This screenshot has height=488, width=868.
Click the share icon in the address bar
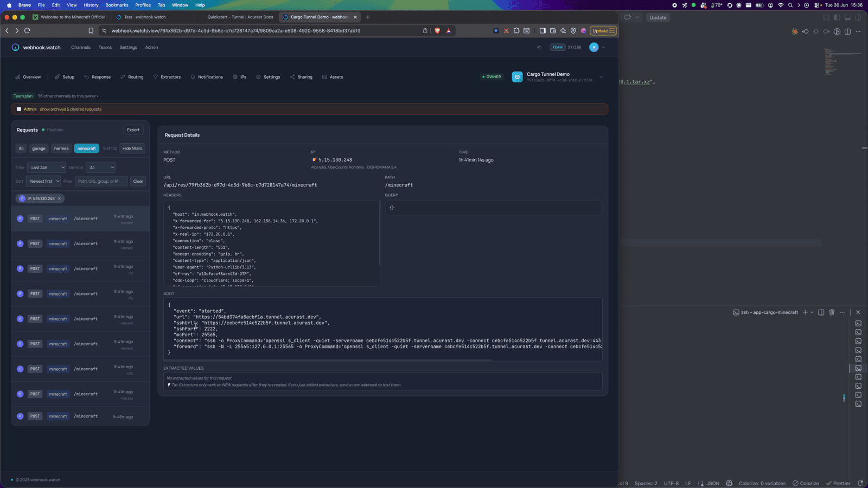point(425,31)
